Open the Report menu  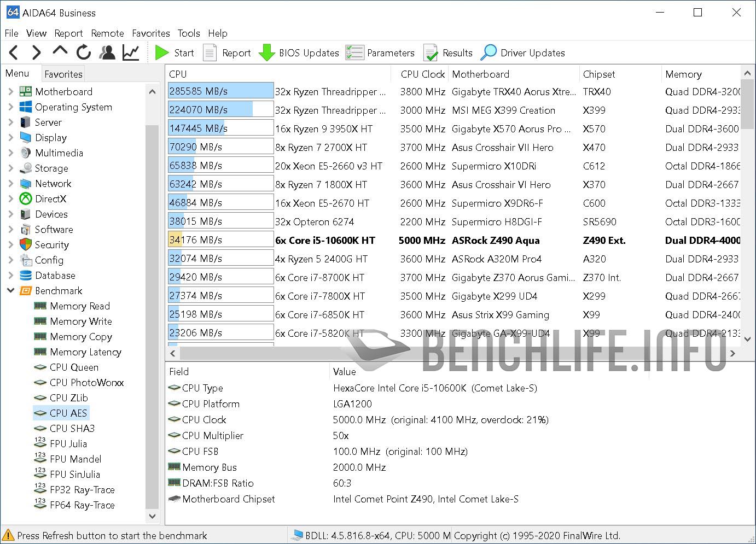tap(68, 33)
